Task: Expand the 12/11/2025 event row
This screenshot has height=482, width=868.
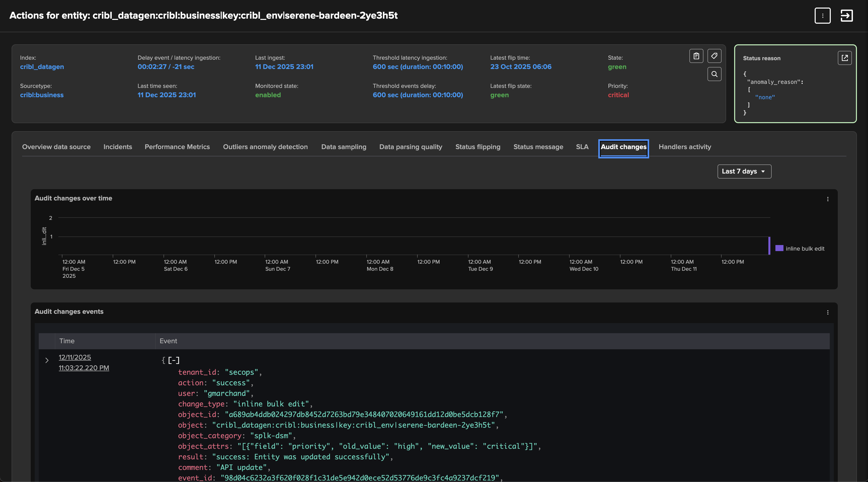Action: coord(47,360)
